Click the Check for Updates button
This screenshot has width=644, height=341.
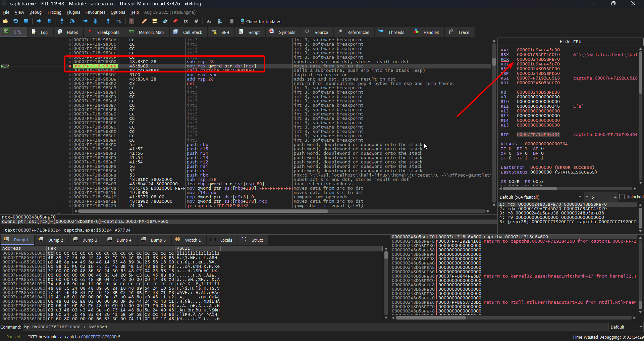coord(261,21)
